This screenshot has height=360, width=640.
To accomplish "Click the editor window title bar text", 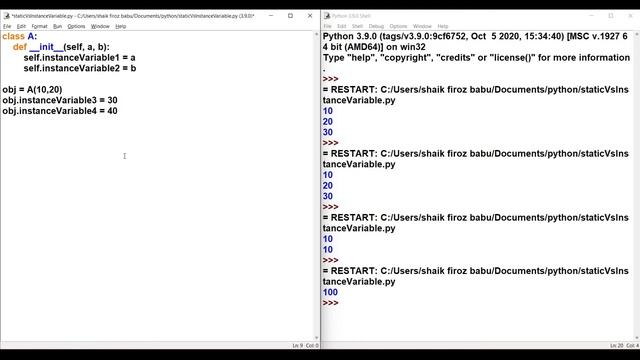I will [133, 16].
